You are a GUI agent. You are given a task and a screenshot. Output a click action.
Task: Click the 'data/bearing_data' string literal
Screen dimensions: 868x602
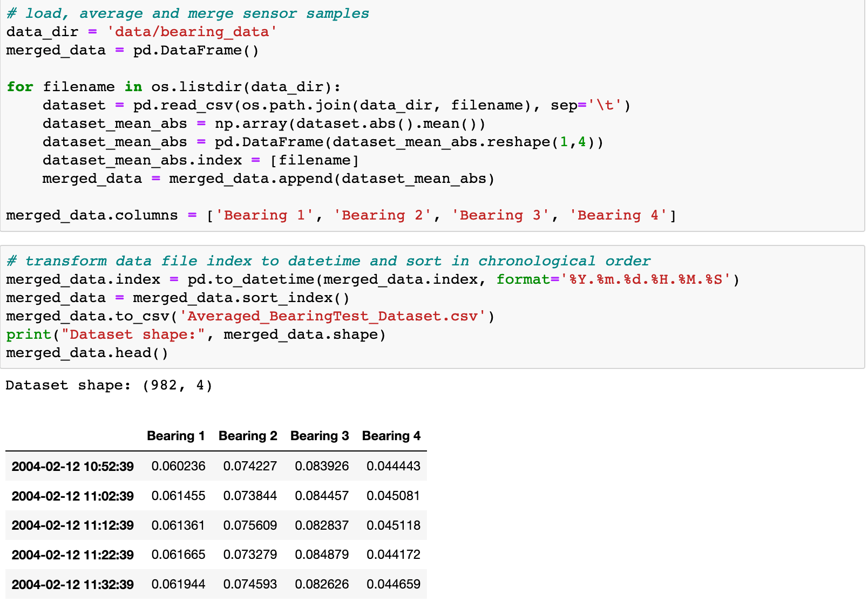coord(192,32)
